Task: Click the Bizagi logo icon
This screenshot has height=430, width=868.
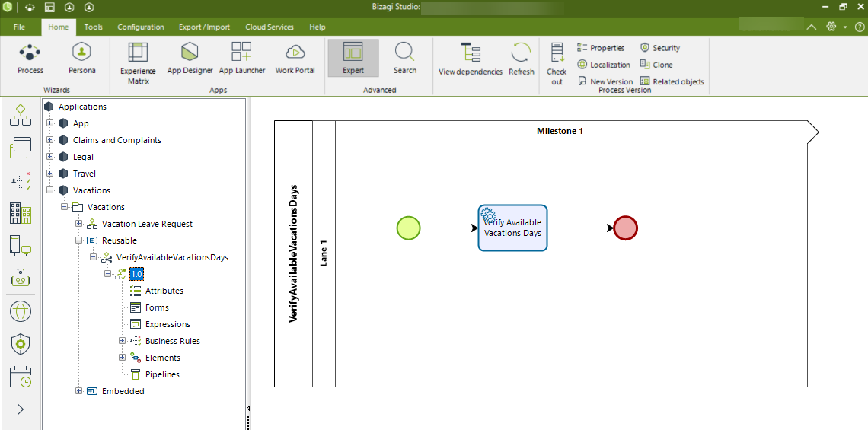Action: (x=7, y=7)
